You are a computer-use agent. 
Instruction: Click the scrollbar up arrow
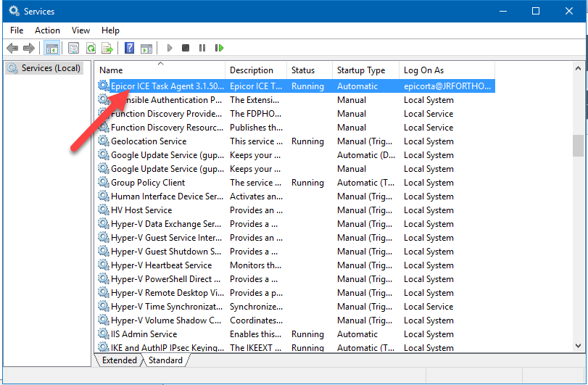click(x=578, y=68)
